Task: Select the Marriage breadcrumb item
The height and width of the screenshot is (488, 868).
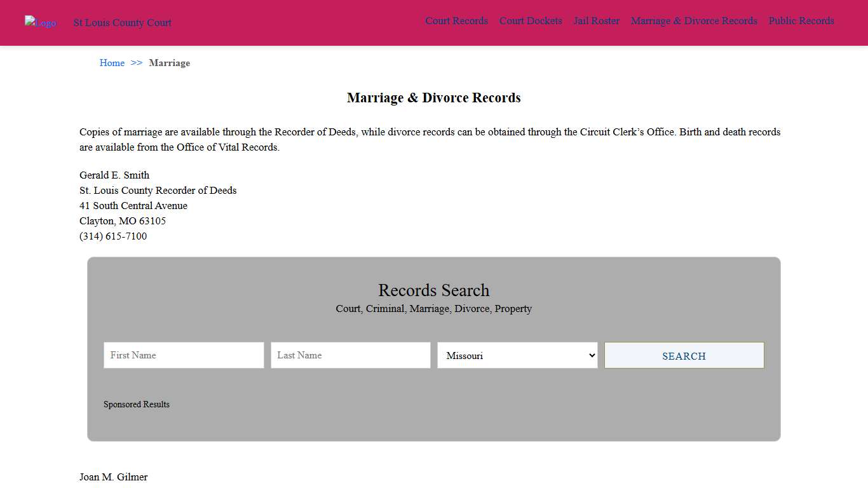Action: pyautogui.click(x=169, y=63)
